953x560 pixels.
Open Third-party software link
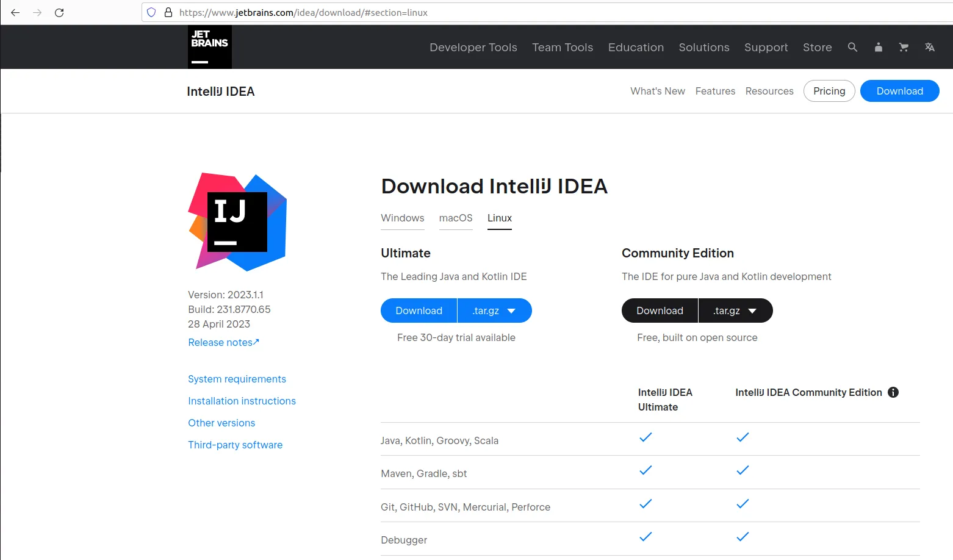coord(235,445)
